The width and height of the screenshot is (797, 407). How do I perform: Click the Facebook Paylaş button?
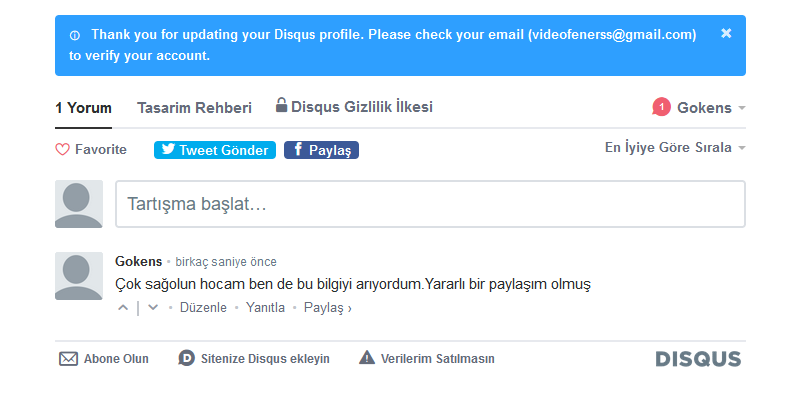321,150
